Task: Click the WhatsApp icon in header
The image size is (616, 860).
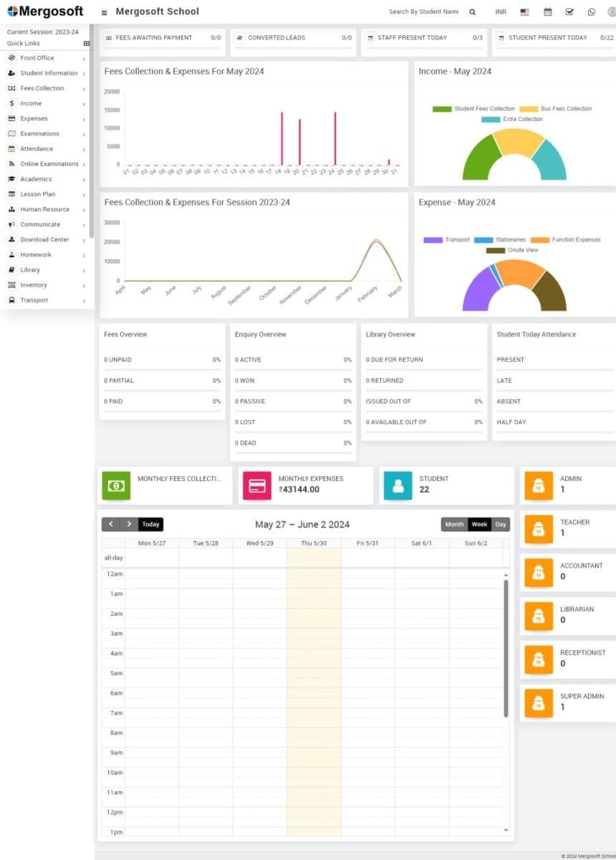Action: point(591,12)
